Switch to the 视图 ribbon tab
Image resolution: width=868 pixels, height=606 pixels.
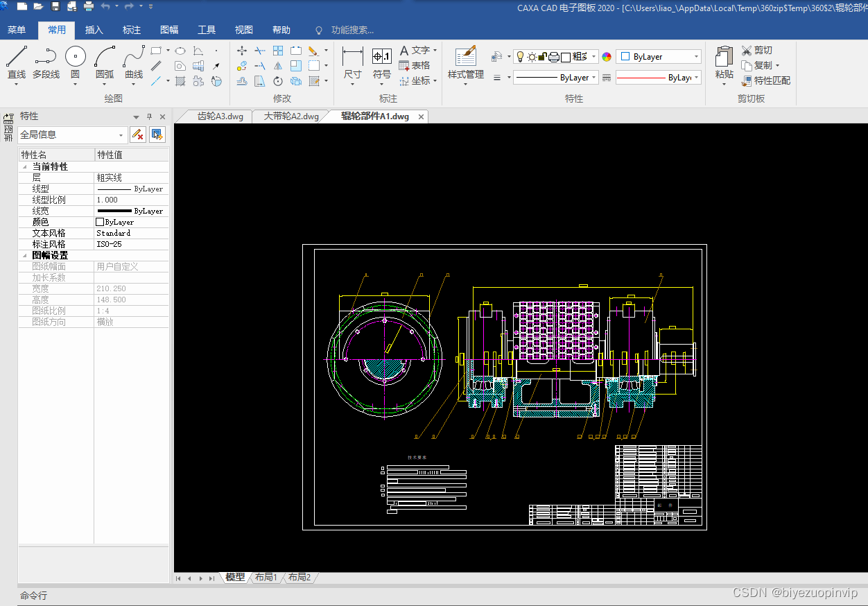pyautogui.click(x=244, y=30)
